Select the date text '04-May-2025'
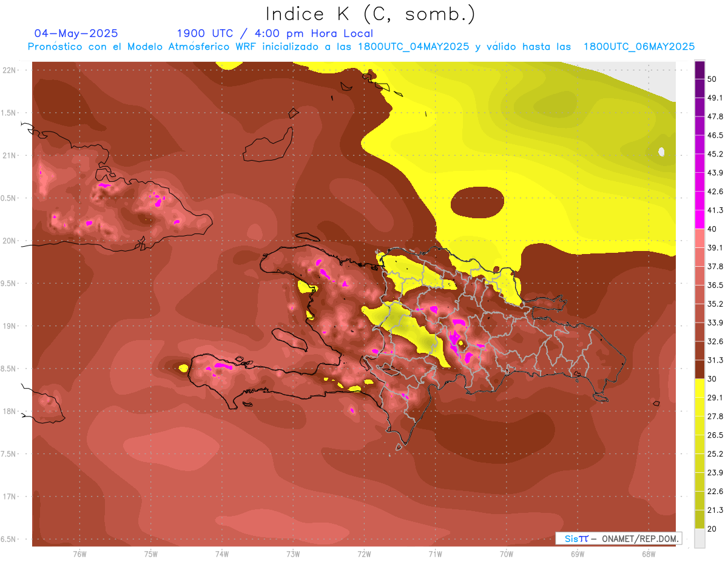 [76, 33]
